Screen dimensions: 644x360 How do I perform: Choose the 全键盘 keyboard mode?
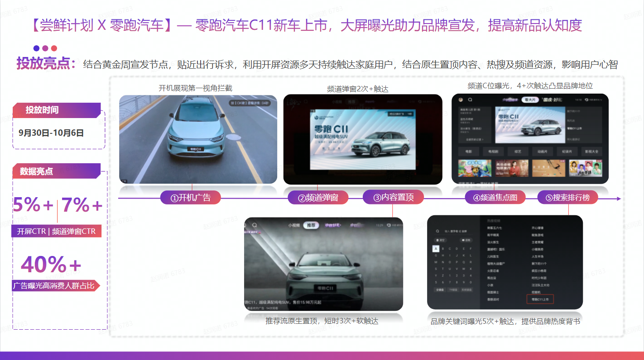(440, 290)
